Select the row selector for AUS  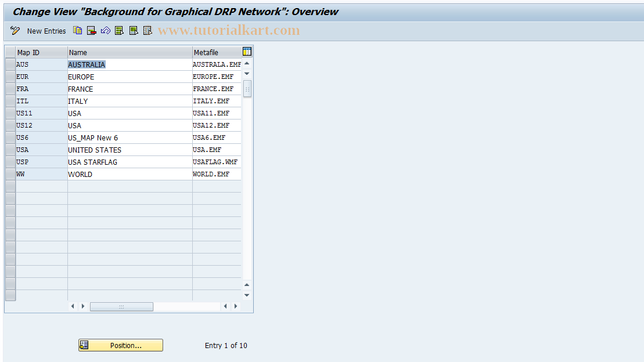(x=10, y=64)
